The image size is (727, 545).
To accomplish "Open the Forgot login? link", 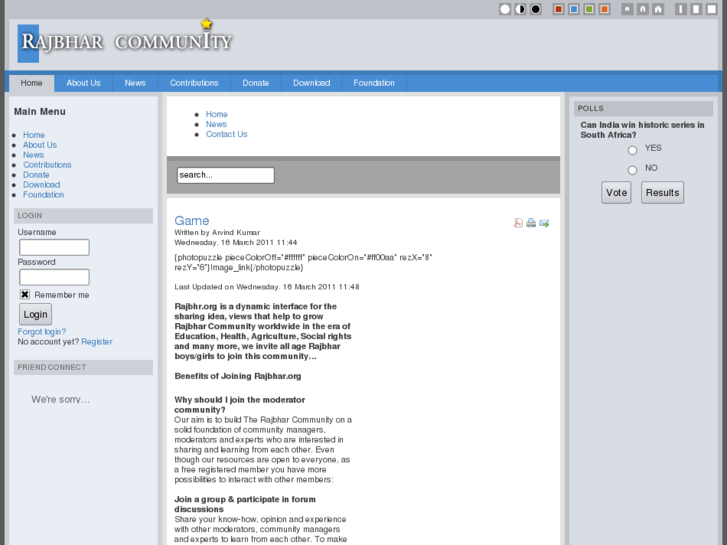I will tap(42, 332).
